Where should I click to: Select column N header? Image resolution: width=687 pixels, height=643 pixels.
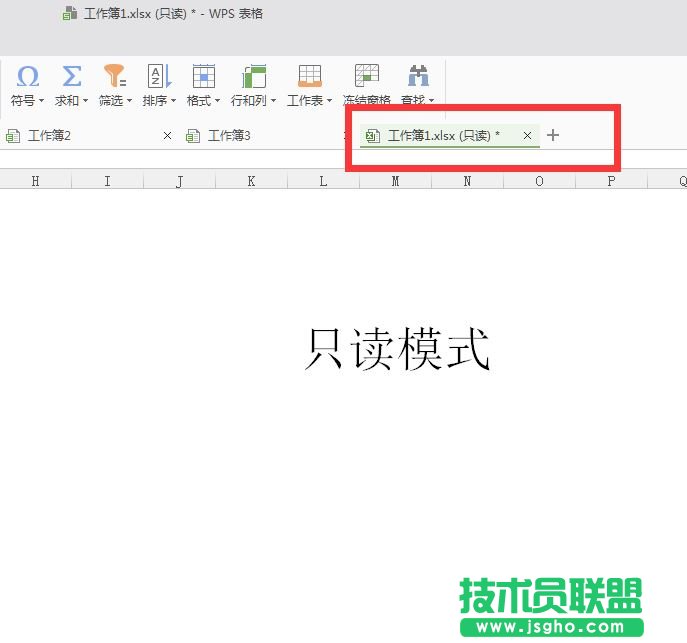click(x=467, y=181)
